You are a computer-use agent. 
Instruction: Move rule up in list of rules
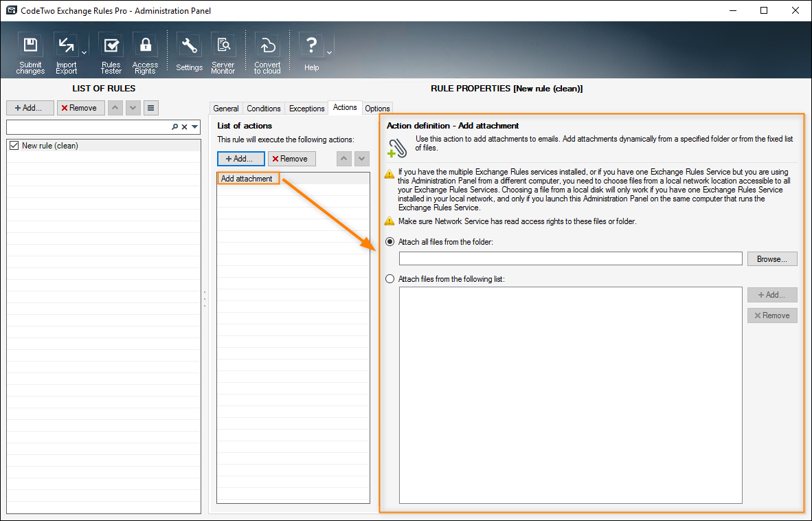115,108
